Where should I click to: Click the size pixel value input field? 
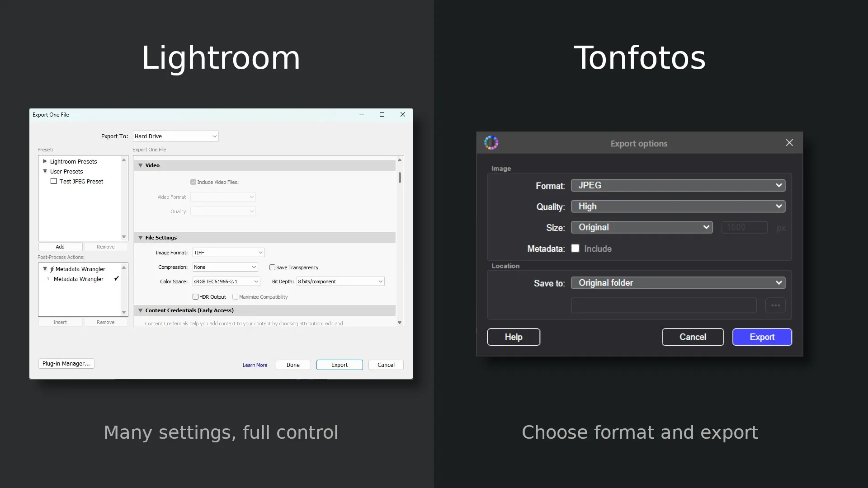click(745, 227)
